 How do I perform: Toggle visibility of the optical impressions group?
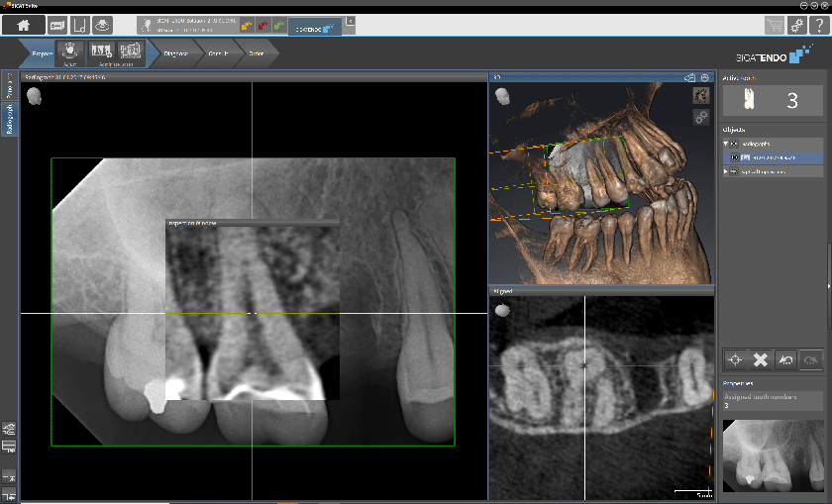[735, 171]
